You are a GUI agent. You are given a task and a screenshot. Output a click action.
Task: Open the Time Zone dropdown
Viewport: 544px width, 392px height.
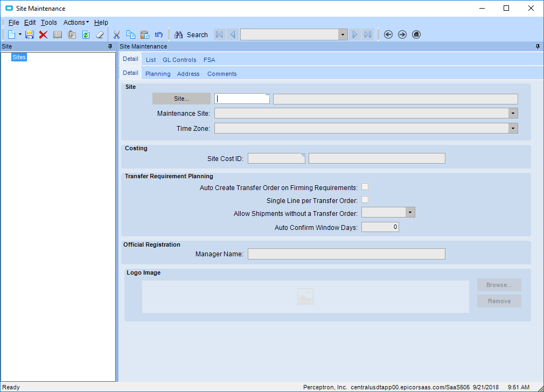pos(513,128)
